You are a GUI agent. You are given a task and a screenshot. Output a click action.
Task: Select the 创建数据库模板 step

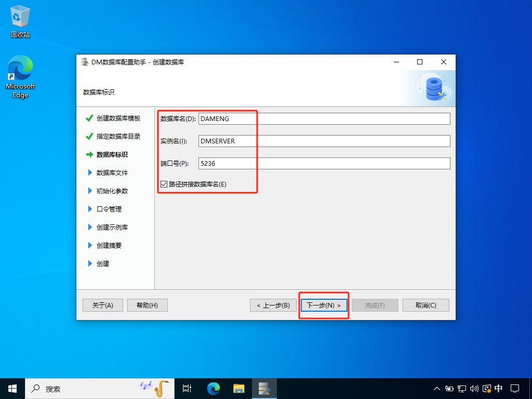click(118, 118)
